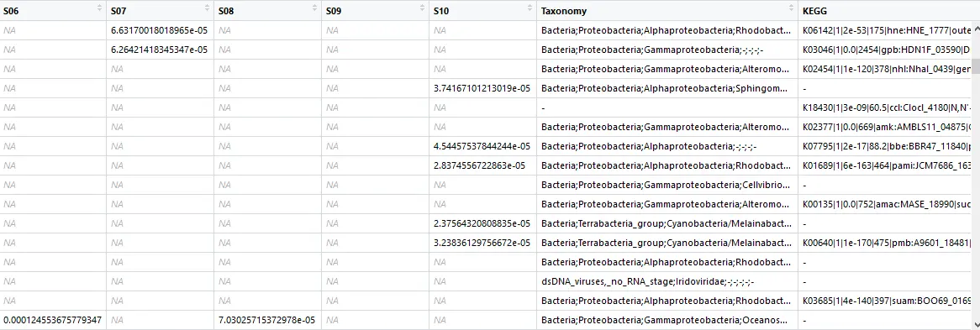Select the S10 value 3.23836129756672e-05
Screen dimensions: 980x330
482,243
